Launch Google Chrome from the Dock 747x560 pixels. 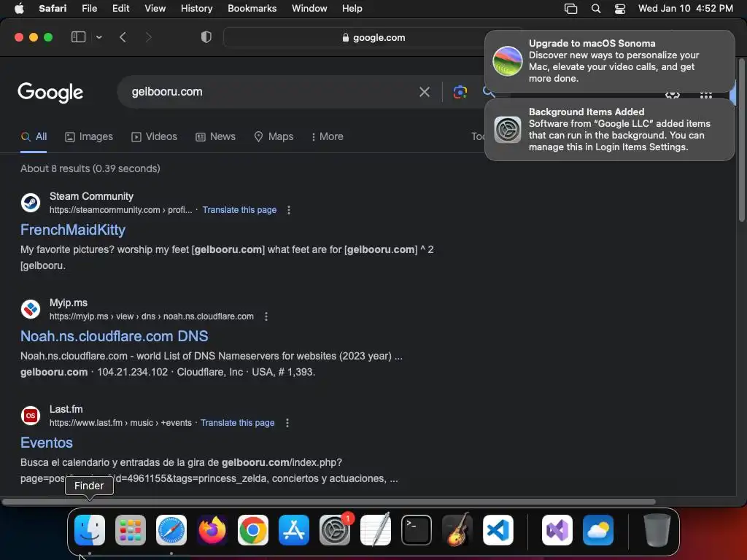coord(253,529)
